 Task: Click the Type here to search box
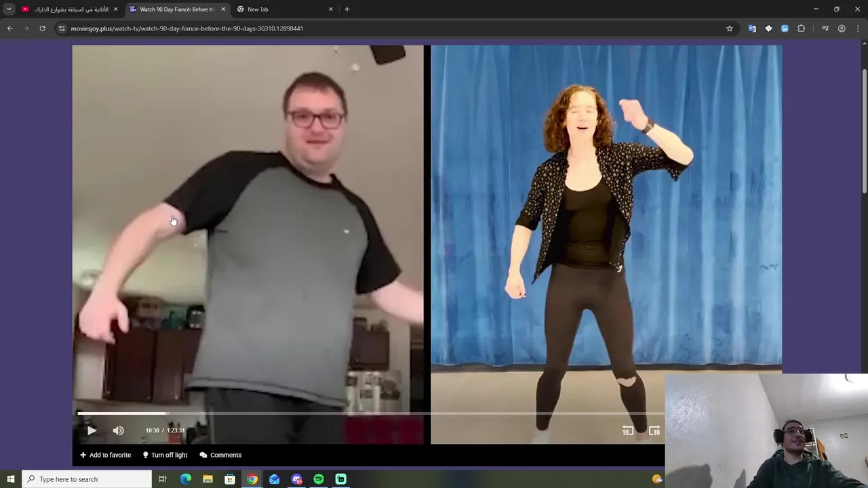pos(87,479)
